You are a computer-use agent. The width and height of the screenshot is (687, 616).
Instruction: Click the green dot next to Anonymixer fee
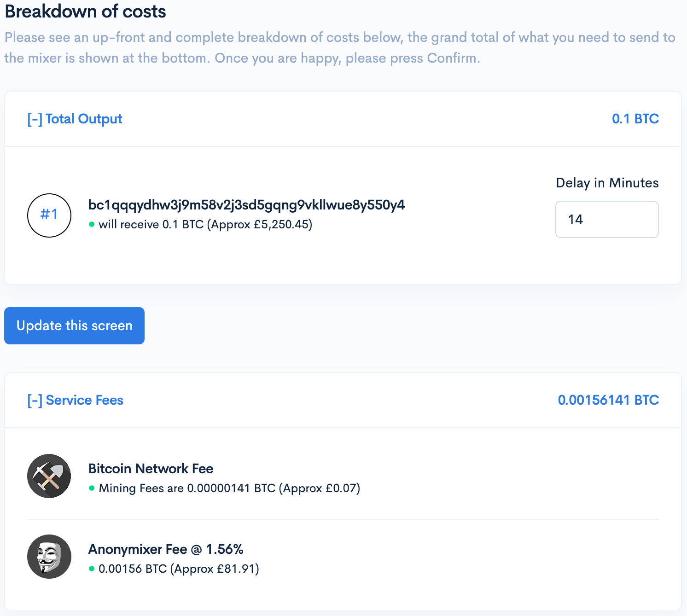pos(92,570)
